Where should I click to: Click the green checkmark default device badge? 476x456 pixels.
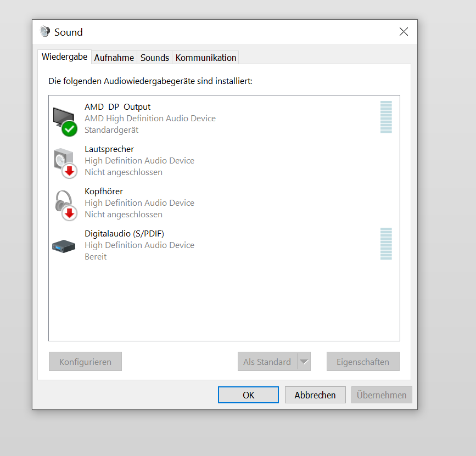[x=69, y=129]
